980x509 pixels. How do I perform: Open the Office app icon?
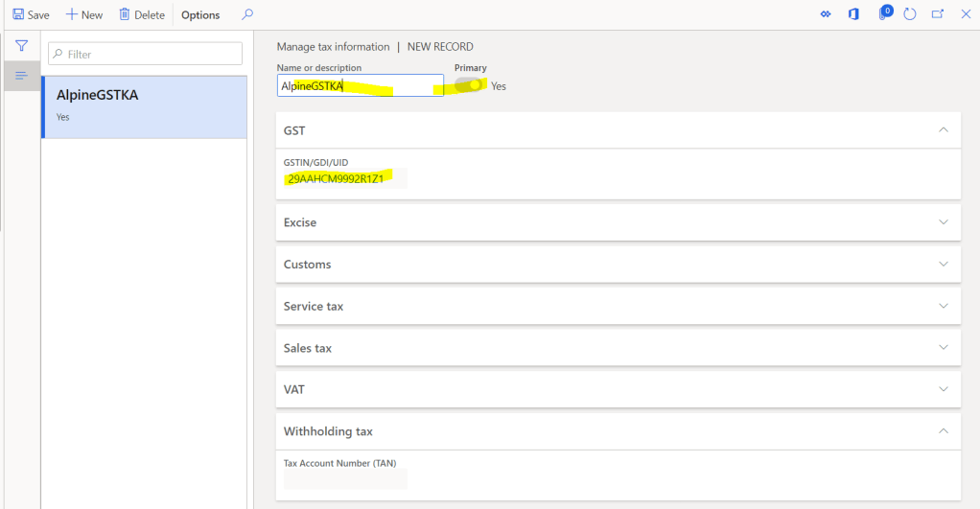853,14
